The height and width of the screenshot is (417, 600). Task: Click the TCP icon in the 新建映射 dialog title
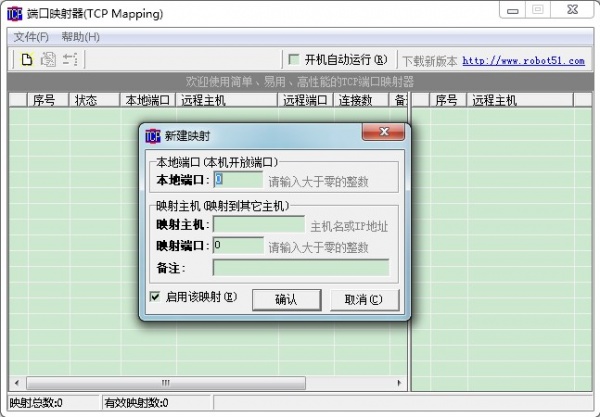coord(153,136)
